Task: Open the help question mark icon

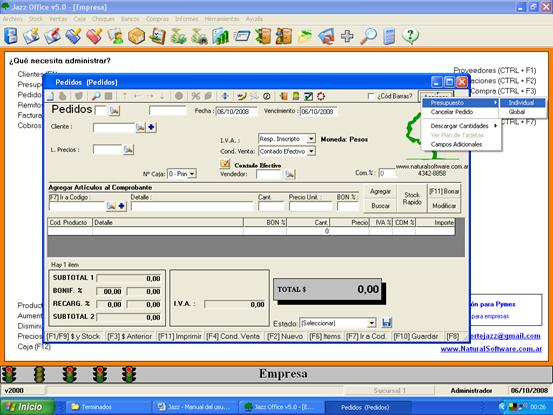Action: 410,36
